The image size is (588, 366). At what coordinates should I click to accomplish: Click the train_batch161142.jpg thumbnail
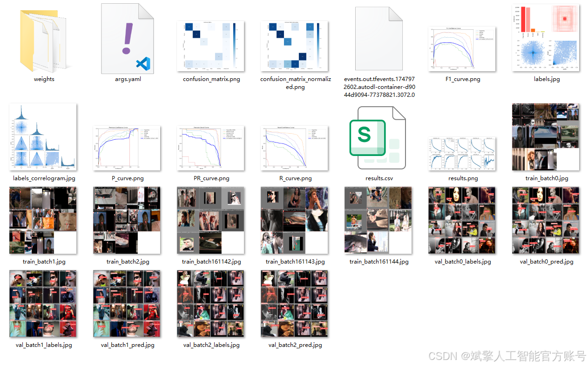pyautogui.click(x=211, y=220)
